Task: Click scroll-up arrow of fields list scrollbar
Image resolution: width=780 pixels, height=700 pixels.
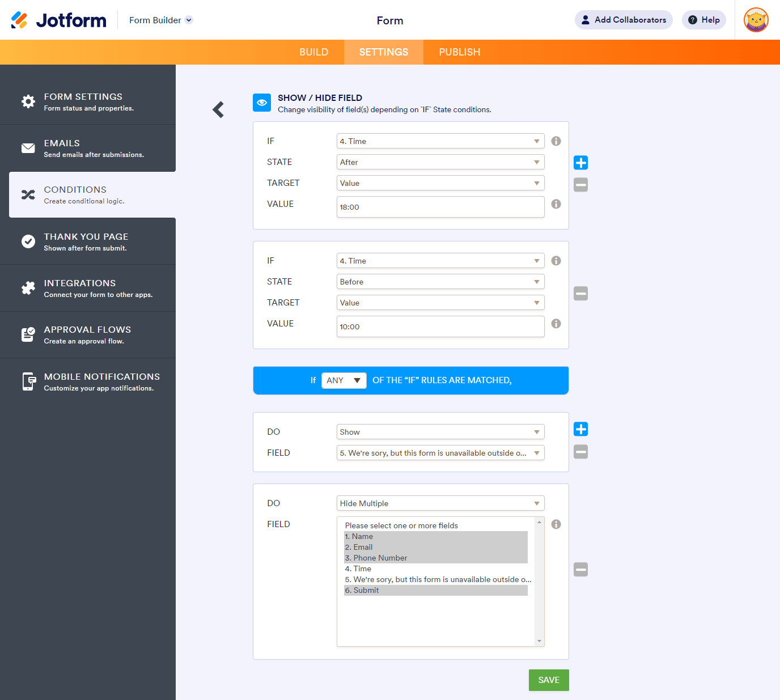Action: (540, 521)
